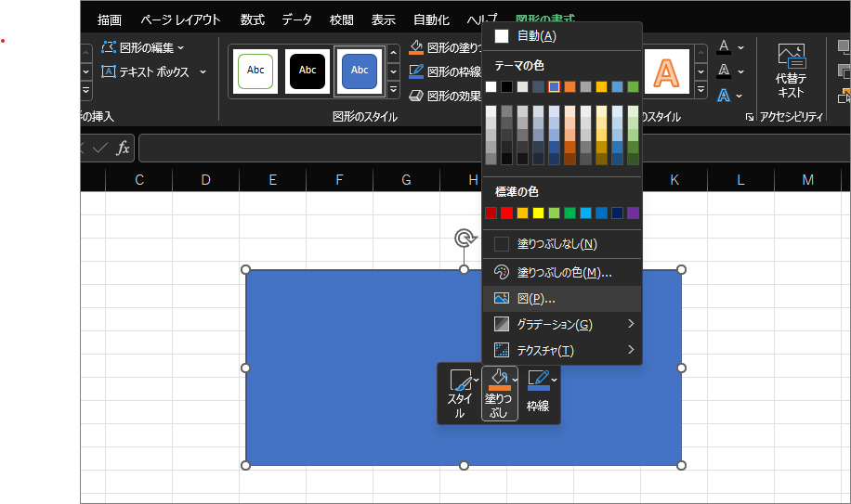This screenshot has height=504, width=851.
Task: Select the orange WordArt A style
Action: click(x=666, y=71)
